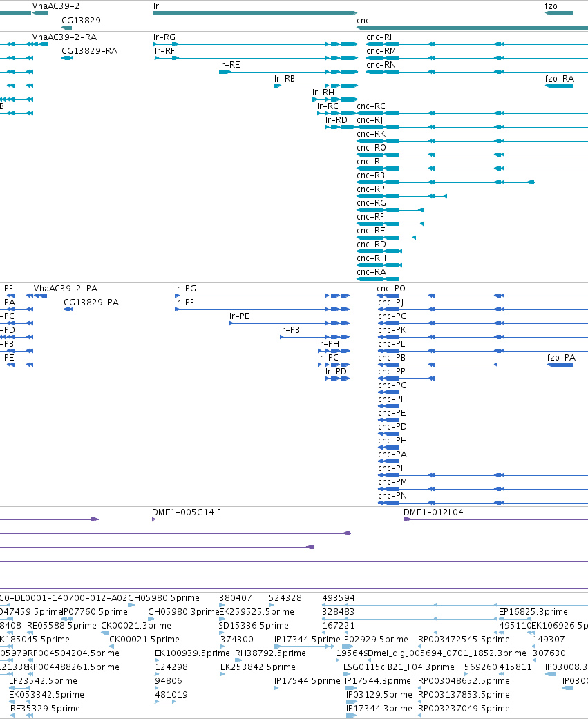
Task: Click the RP003472545.5prime EST label
Action: pyautogui.click(x=464, y=639)
